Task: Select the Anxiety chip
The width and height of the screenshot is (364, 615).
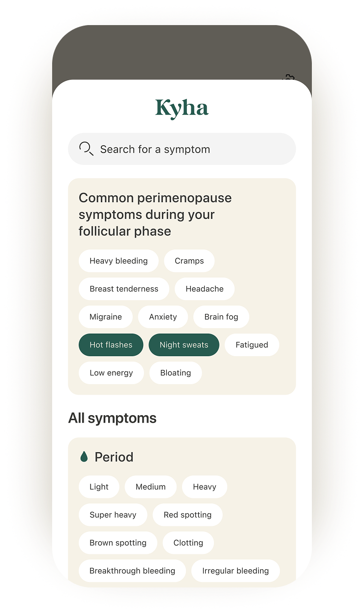Action: coord(163,317)
